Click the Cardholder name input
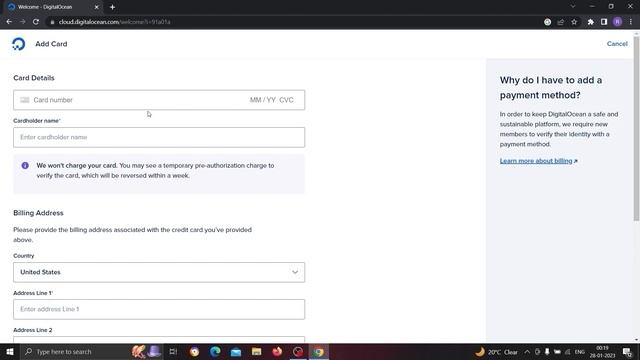This screenshot has width=640, height=360. pos(159,137)
